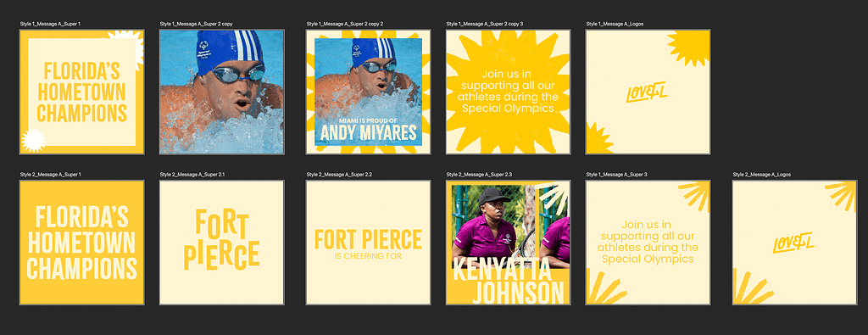Select the 'Style 2_Message A_Logos' artboard label
Image resolution: width=868 pixels, height=335 pixels.
[x=762, y=175]
